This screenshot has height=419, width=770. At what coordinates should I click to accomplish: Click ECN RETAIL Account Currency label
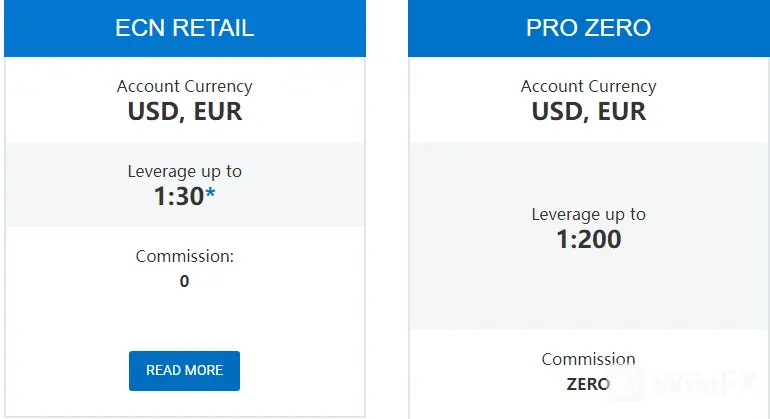coord(184,86)
